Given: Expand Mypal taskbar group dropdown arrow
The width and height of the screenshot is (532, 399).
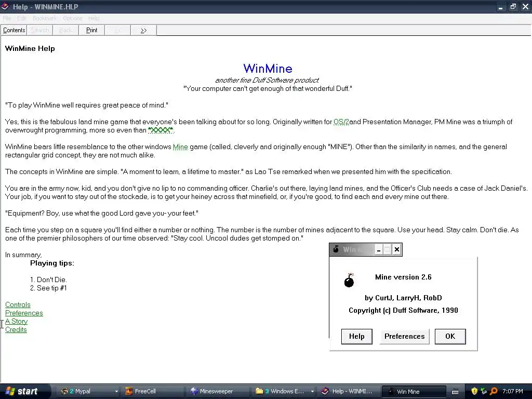Looking at the screenshot, I should click(116, 391).
